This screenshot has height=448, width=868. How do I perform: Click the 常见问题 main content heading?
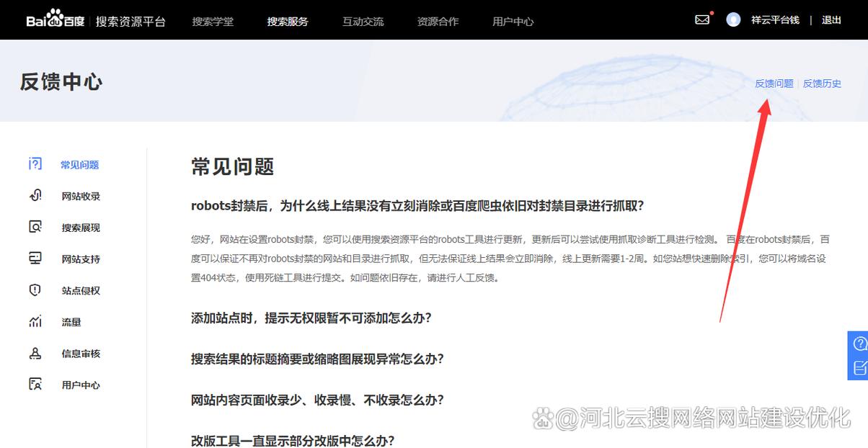pos(233,166)
